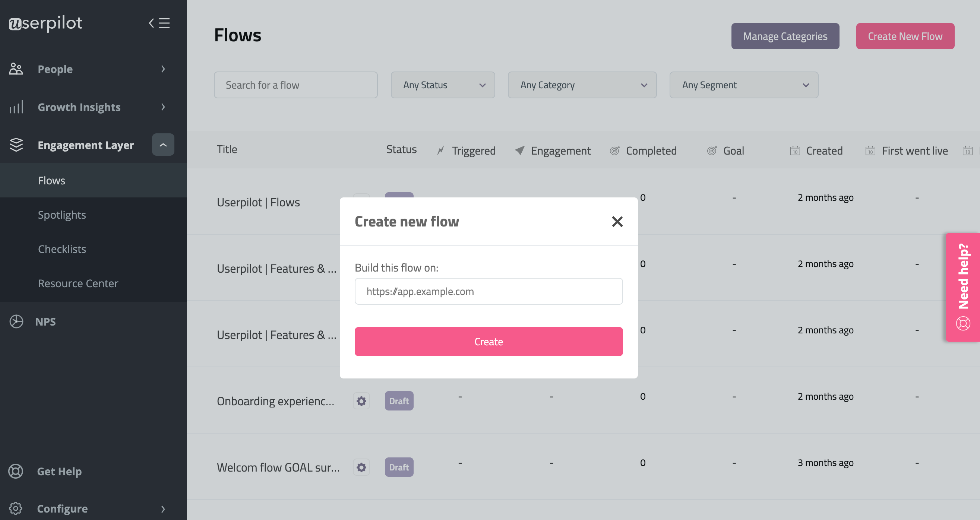Image resolution: width=980 pixels, height=520 pixels.
Task: Click the Get Help question mark icon
Action: pos(16,472)
